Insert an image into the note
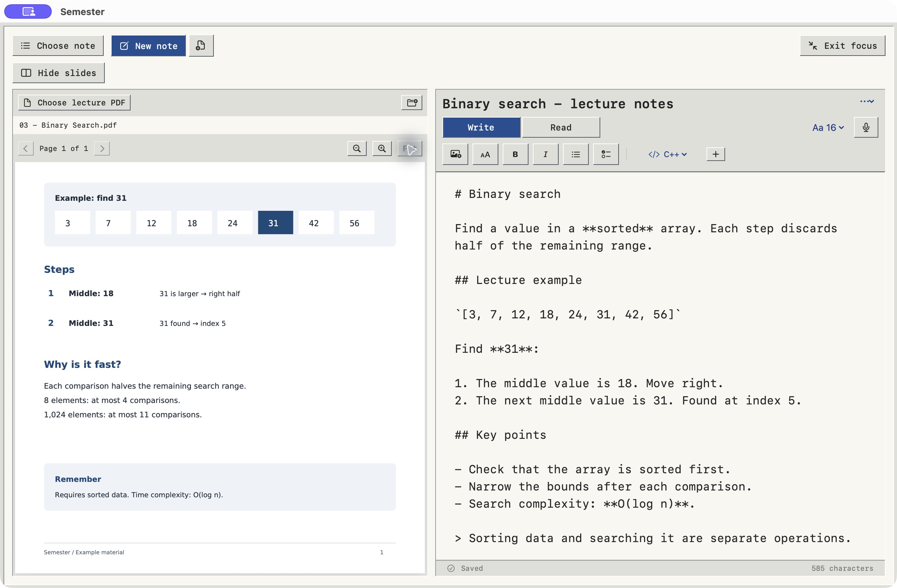Image resolution: width=897 pixels, height=588 pixels. (x=455, y=155)
